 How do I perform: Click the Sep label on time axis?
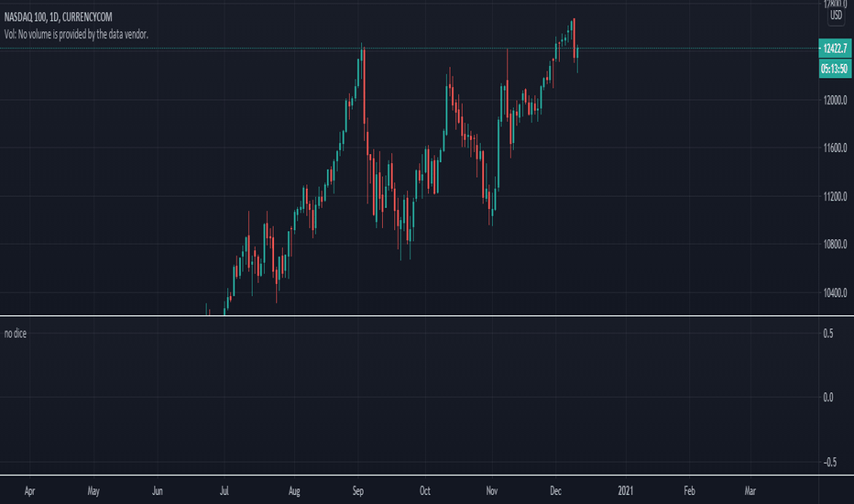point(358,491)
